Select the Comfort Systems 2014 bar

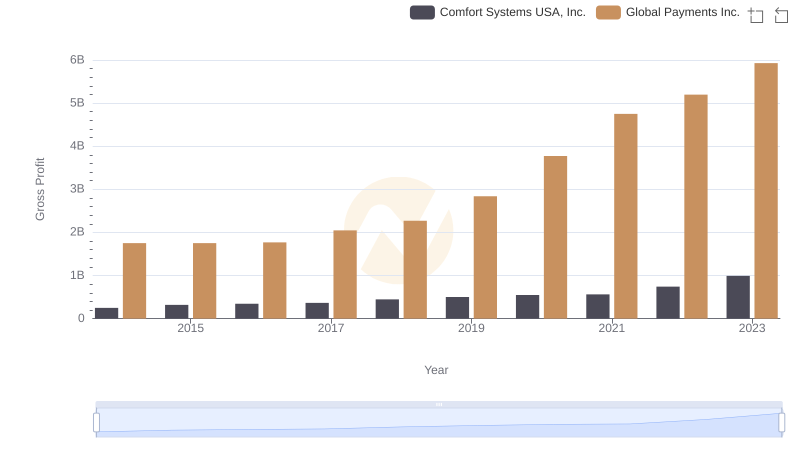click(106, 313)
